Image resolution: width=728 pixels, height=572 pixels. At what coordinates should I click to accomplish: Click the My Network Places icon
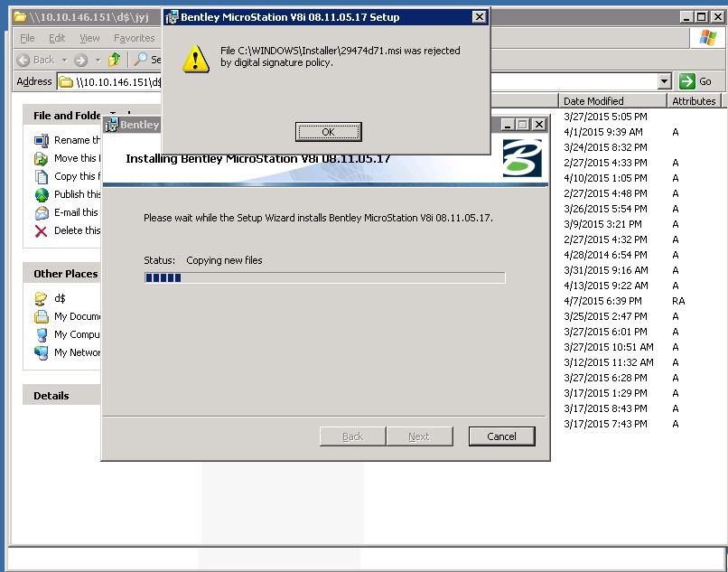pos(42,352)
